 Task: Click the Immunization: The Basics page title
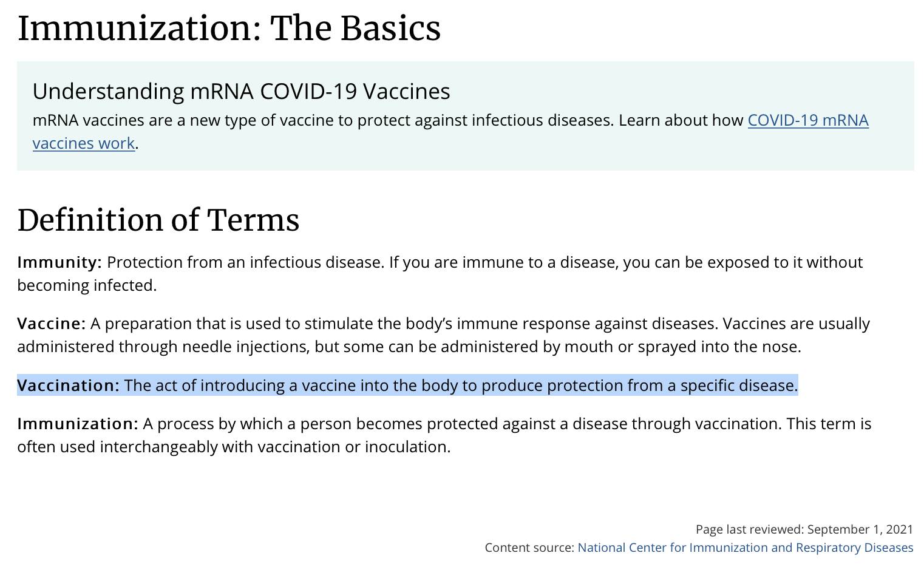pyautogui.click(x=229, y=29)
